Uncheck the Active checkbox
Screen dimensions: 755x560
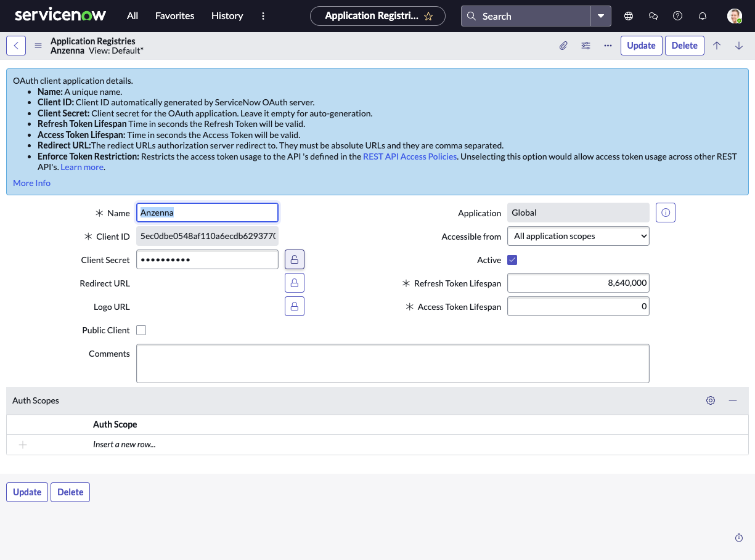[x=512, y=260]
